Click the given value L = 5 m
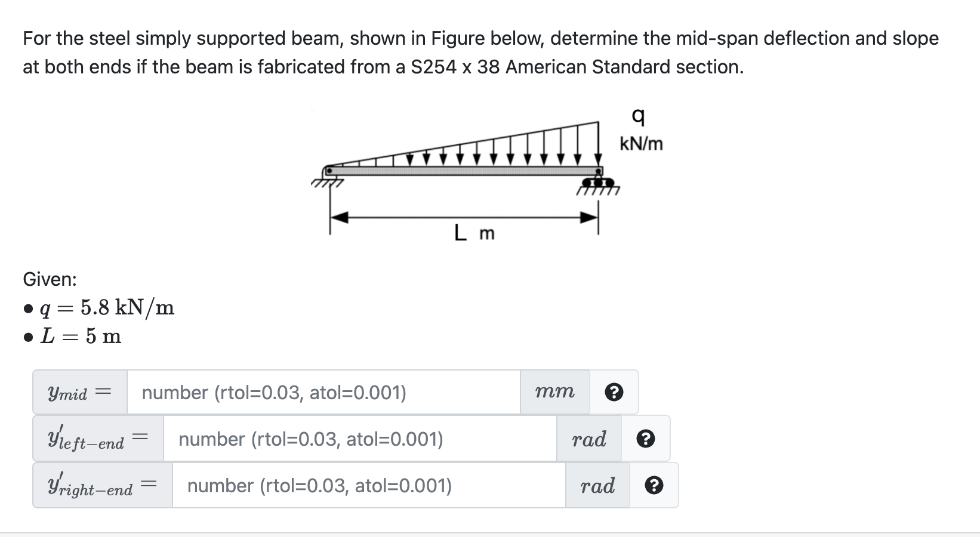 [81, 337]
